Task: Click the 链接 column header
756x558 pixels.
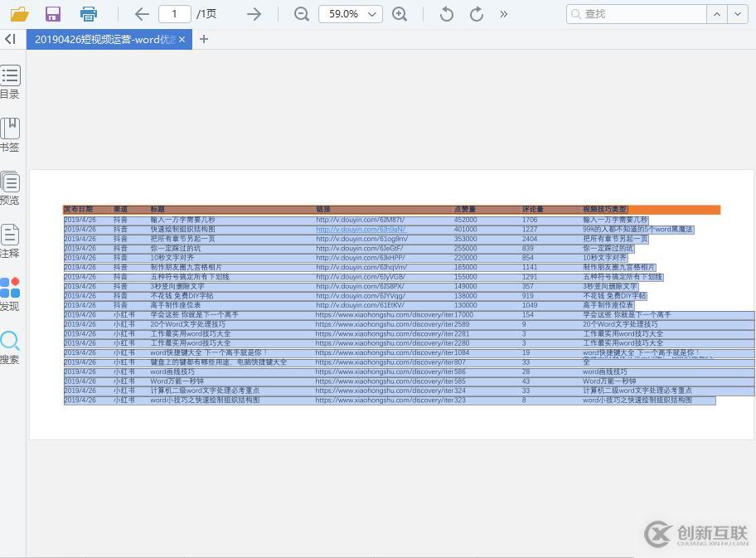Action: coord(323,209)
